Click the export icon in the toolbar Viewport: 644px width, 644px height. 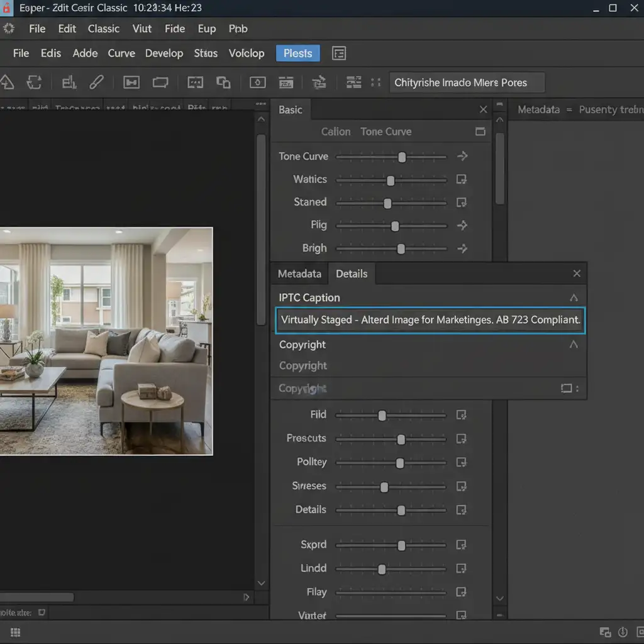coord(319,82)
